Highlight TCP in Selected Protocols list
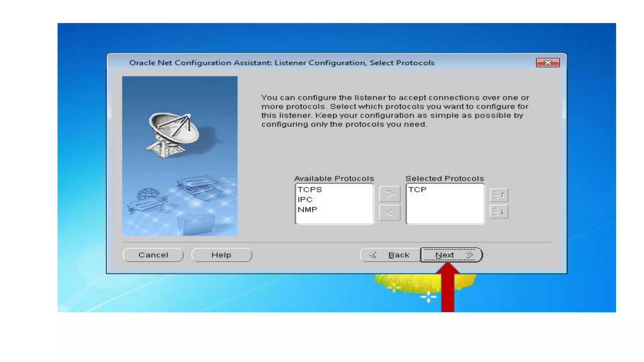The image size is (644, 362). 417,190
